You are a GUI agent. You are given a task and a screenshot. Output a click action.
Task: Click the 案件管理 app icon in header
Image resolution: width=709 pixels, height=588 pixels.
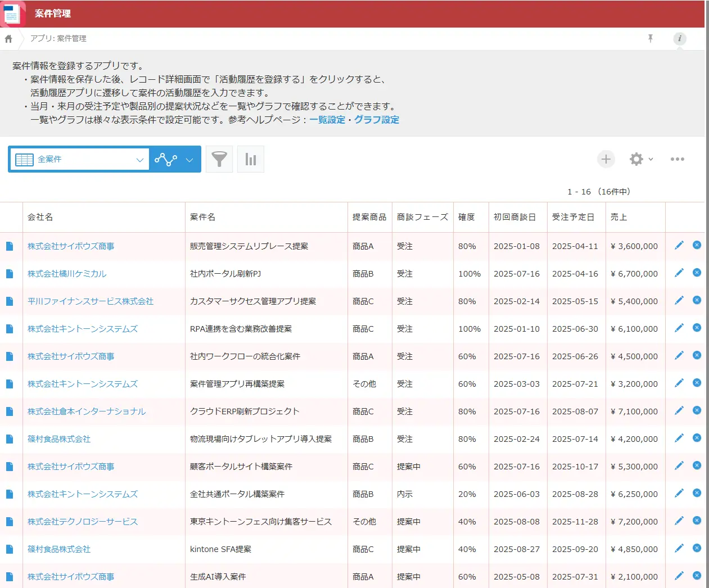tap(12, 13)
